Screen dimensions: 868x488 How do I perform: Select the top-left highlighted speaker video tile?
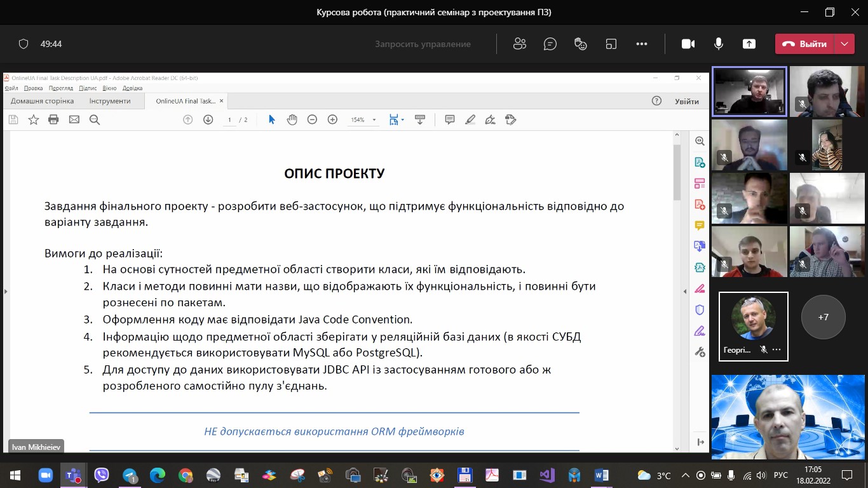[749, 91]
